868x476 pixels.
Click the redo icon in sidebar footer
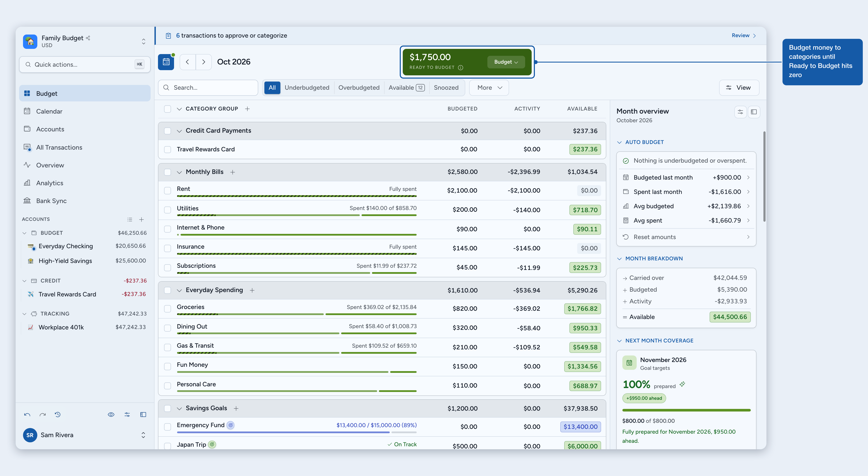pyautogui.click(x=43, y=415)
